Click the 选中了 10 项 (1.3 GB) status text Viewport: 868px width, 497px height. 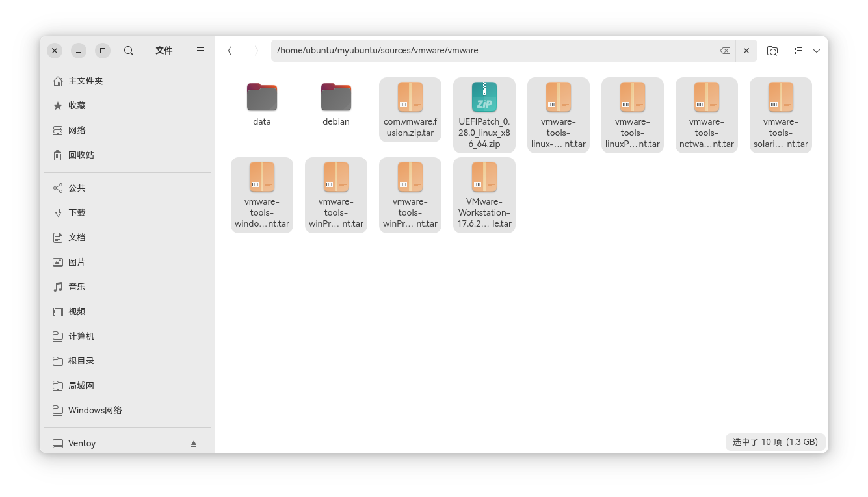(776, 442)
